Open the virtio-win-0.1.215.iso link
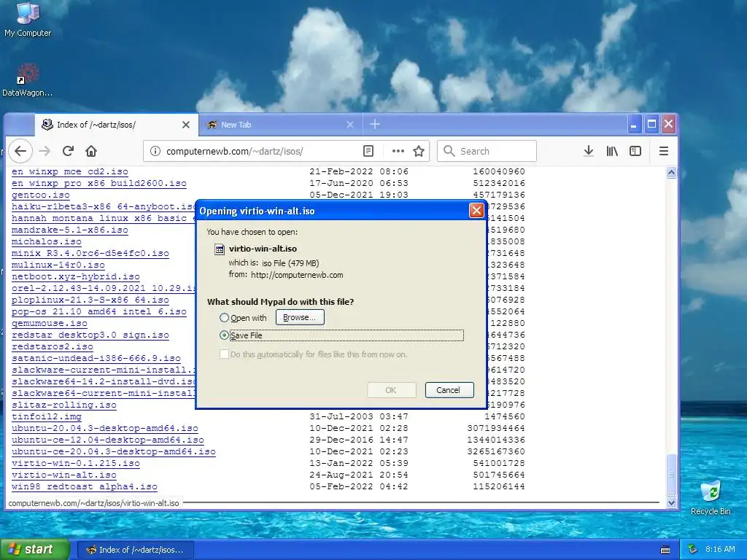This screenshot has height=560, width=747. (x=76, y=463)
